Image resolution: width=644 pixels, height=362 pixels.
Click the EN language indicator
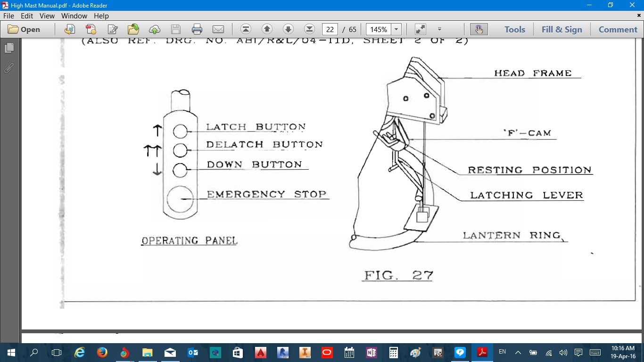pyautogui.click(x=502, y=352)
